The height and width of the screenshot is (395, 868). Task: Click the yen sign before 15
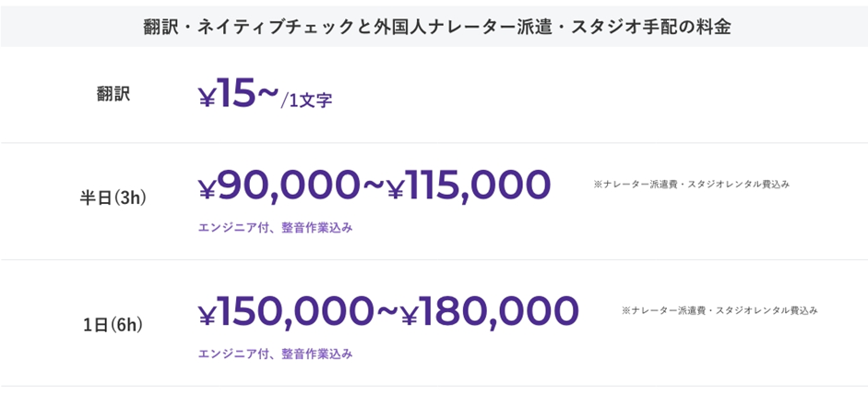tap(207, 97)
